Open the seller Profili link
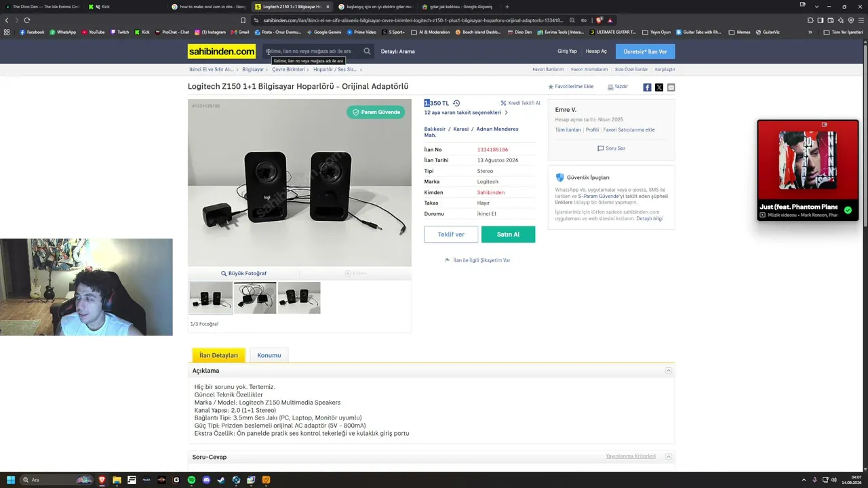The image size is (868, 488). tap(592, 129)
